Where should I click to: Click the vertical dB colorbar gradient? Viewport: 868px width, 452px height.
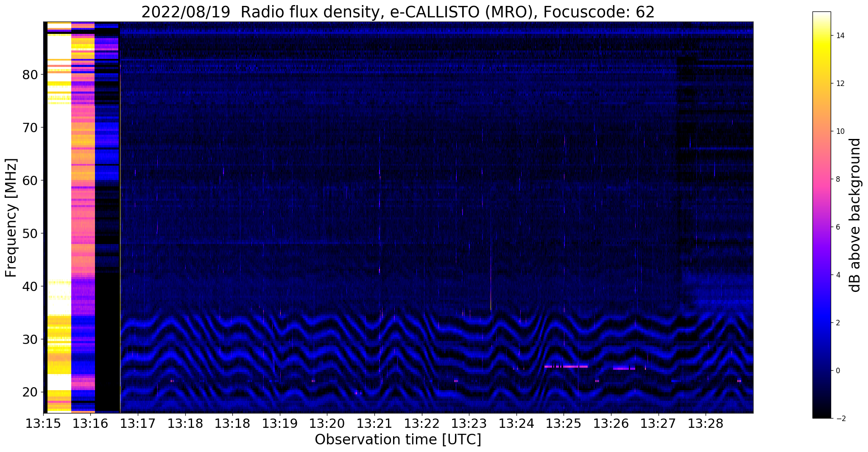click(x=821, y=215)
